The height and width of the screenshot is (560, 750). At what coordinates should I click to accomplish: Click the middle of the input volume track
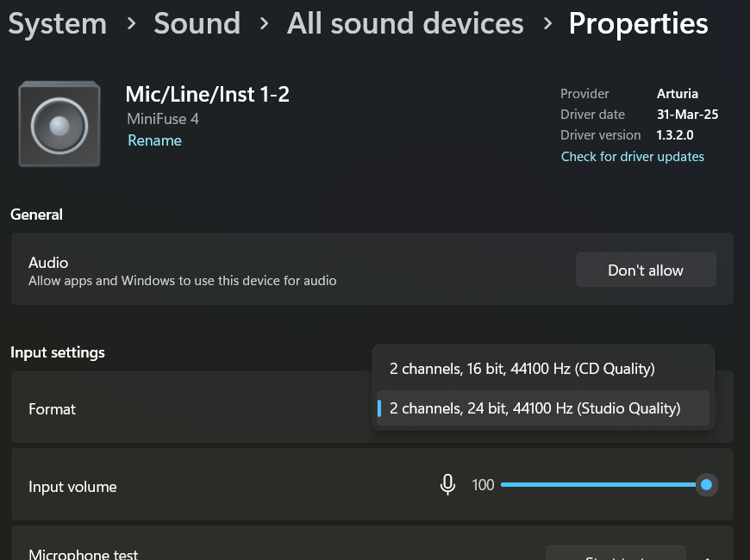pyautogui.click(x=603, y=485)
